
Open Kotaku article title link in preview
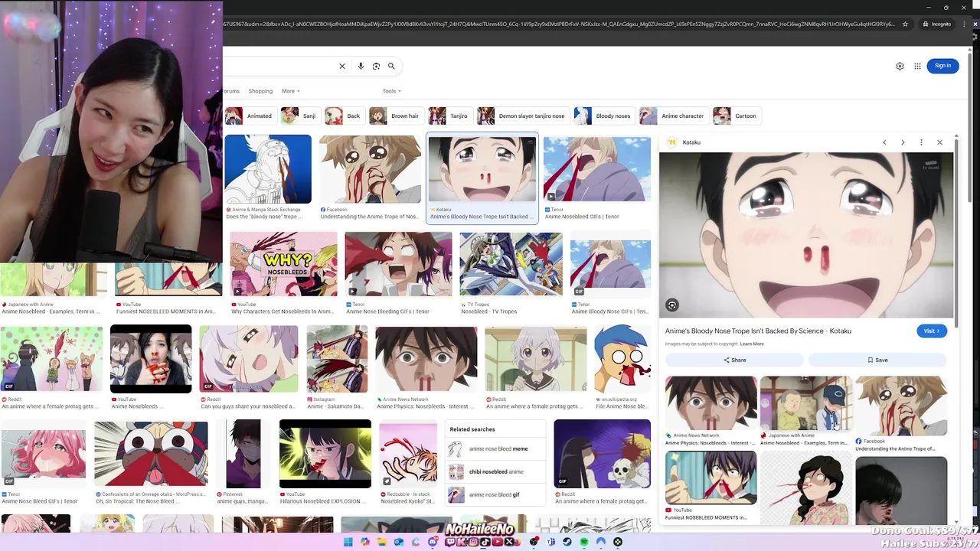point(758,331)
